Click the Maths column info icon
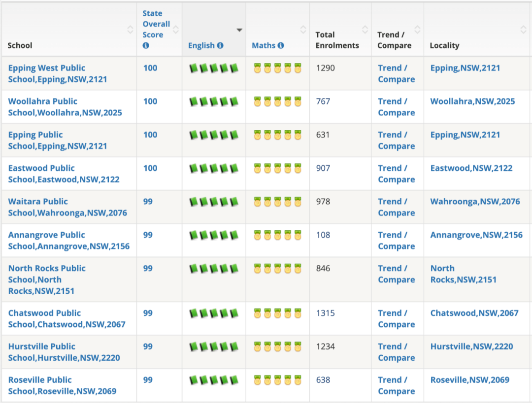This screenshot has width=532, height=403. [x=281, y=45]
